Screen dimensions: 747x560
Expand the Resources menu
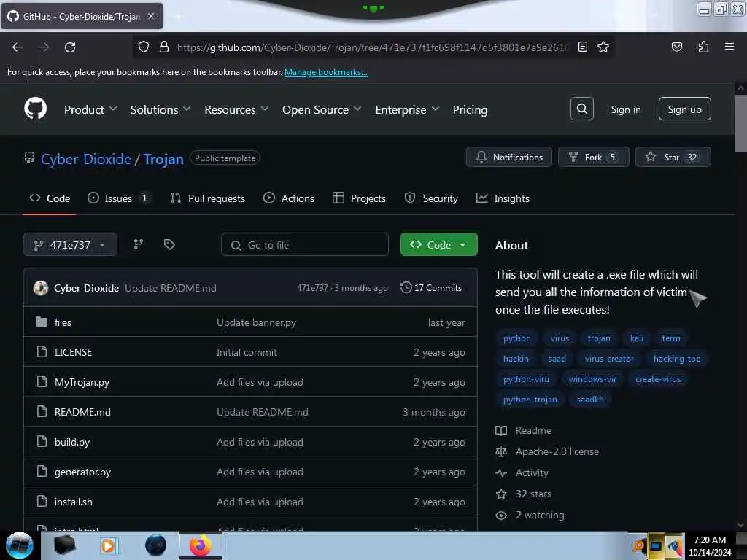236,109
